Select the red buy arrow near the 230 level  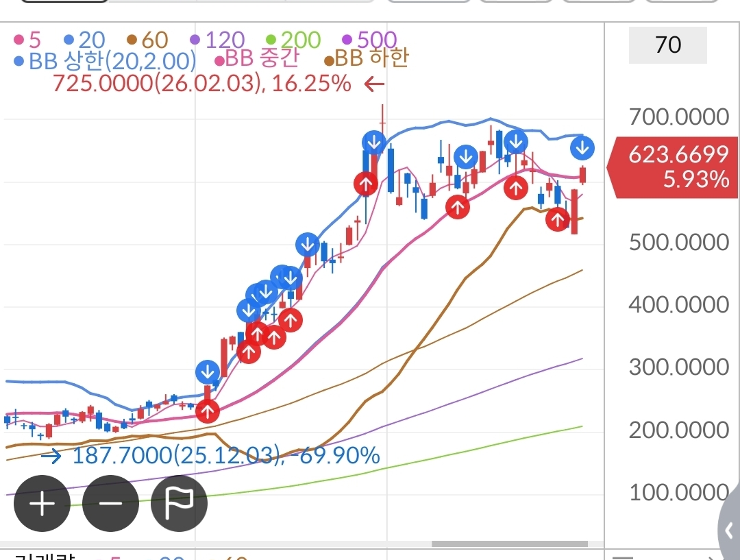tap(207, 412)
